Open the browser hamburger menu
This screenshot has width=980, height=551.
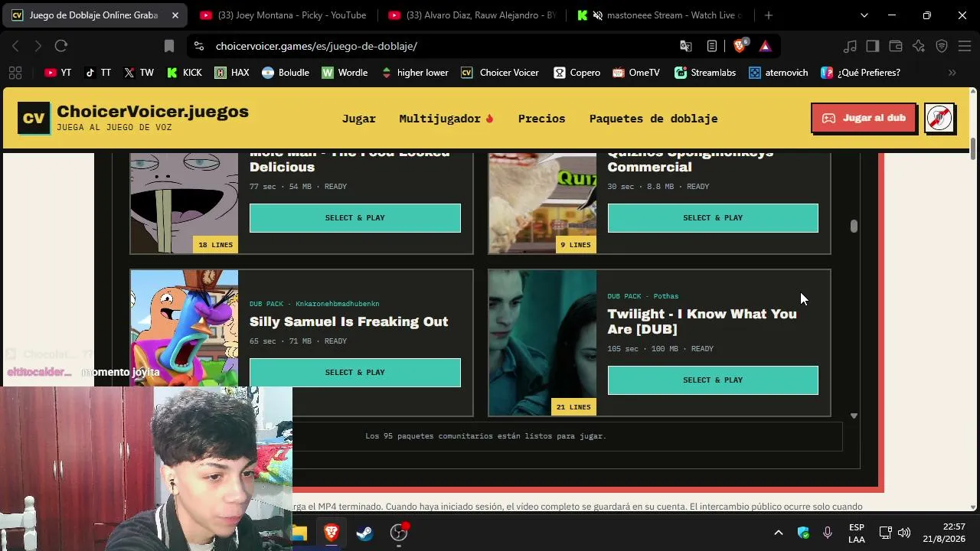tap(965, 46)
